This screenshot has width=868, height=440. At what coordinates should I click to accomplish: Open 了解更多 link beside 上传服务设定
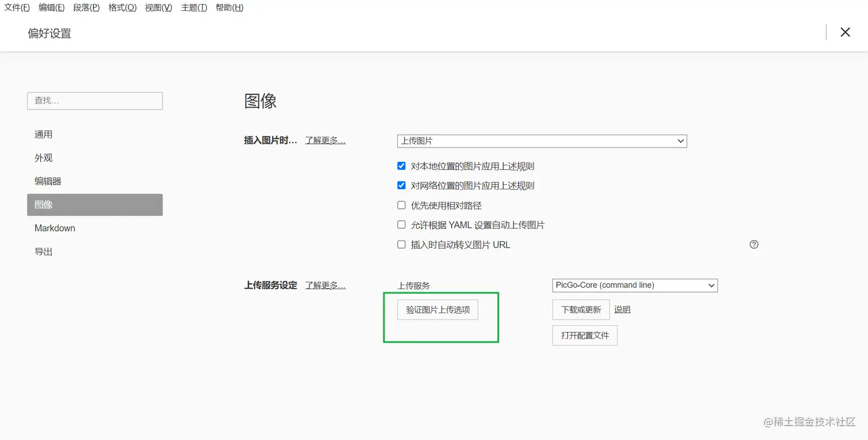325,285
